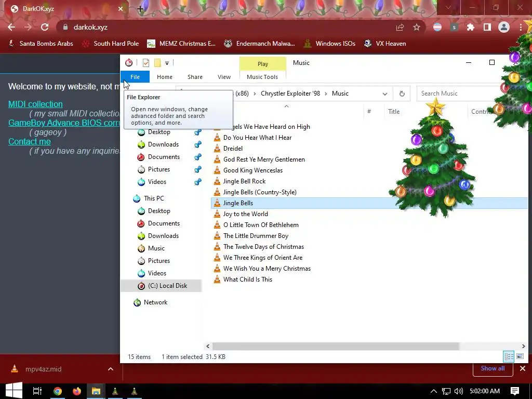The image size is (532, 399).
Task: Open GameBoy Advance BIOS link
Action: click(x=64, y=123)
